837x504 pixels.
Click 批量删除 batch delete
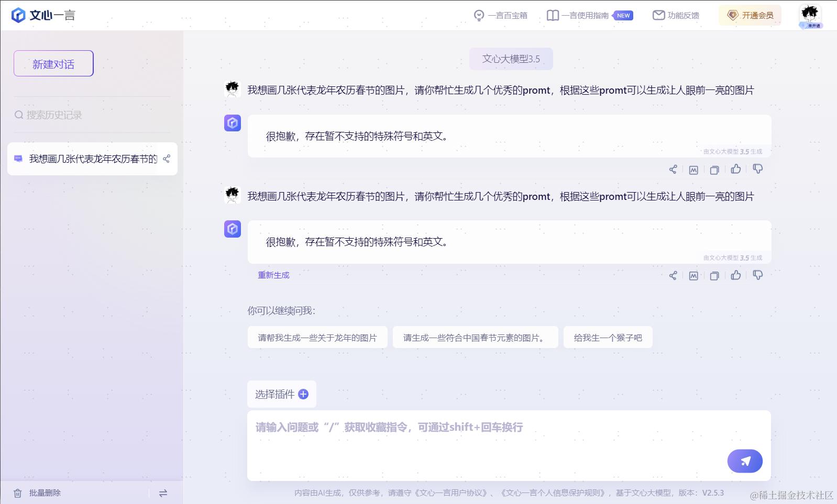click(45, 493)
